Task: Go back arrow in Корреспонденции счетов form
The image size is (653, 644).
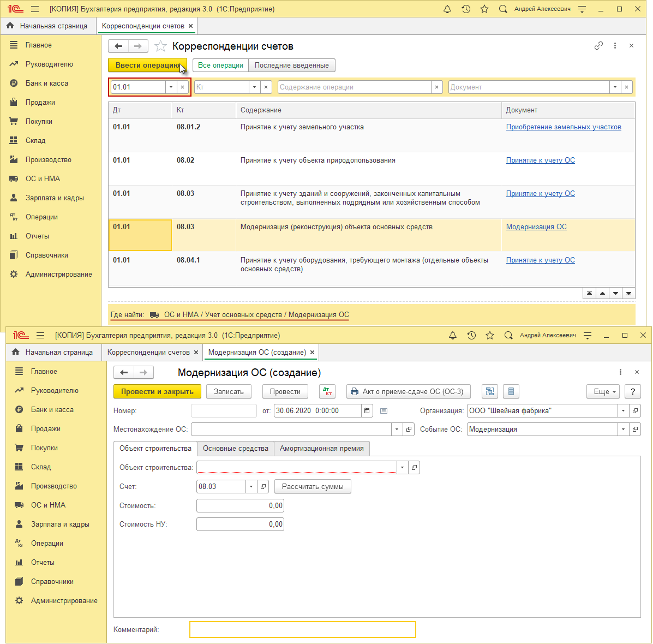Action: pyautogui.click(x=118, y=46)
